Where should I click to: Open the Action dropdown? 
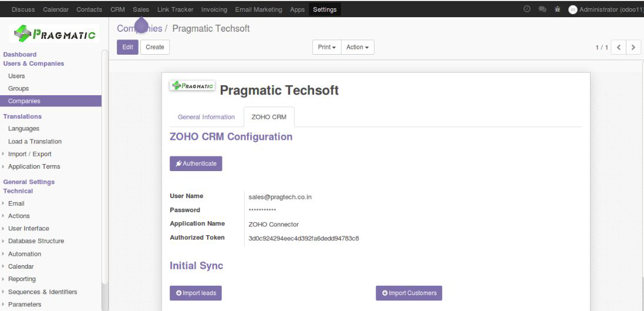(358, 47)
